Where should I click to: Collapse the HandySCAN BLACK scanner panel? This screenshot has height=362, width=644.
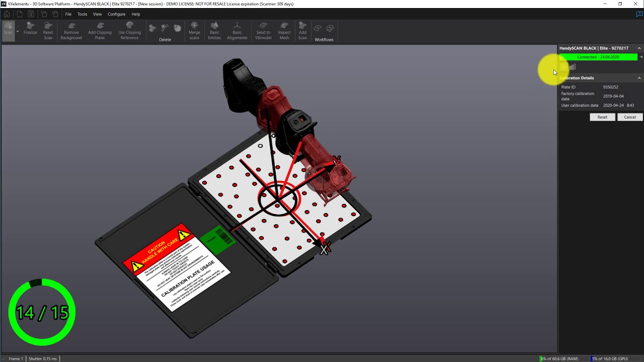(x=639, y=48)
